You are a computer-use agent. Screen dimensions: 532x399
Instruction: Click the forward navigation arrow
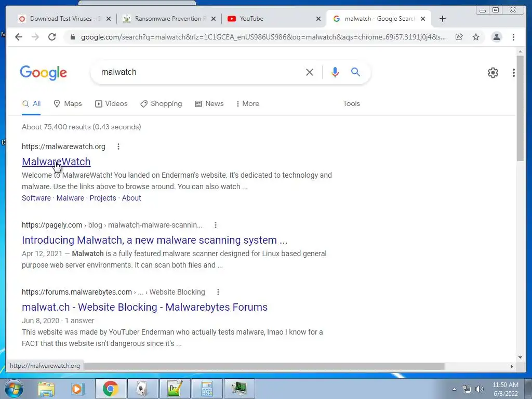(35, 37)
